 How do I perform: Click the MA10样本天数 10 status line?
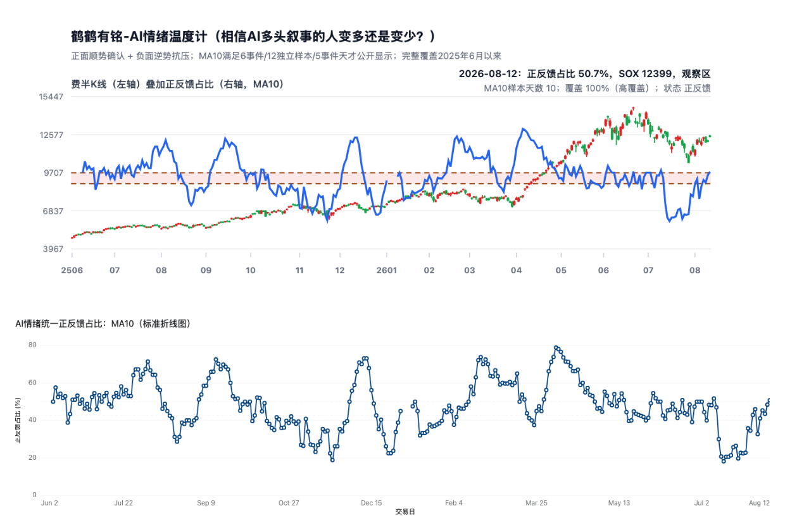(597, 88)
